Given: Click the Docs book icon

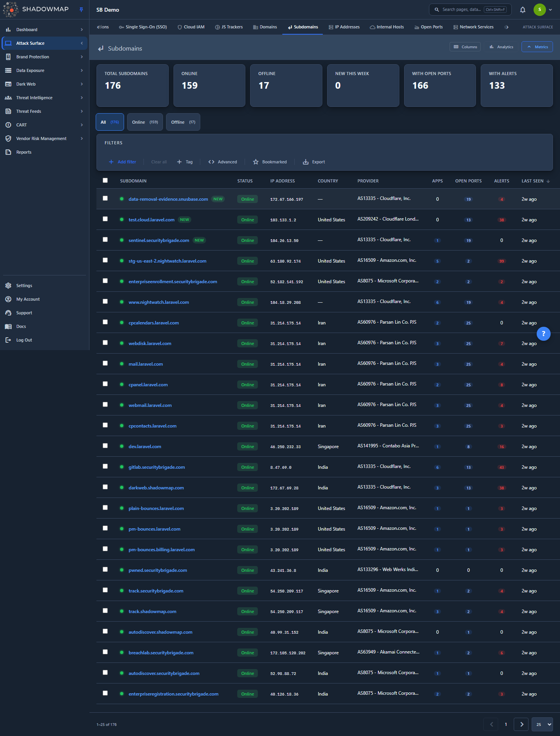Looking at the screenshot, I should 8,326.
